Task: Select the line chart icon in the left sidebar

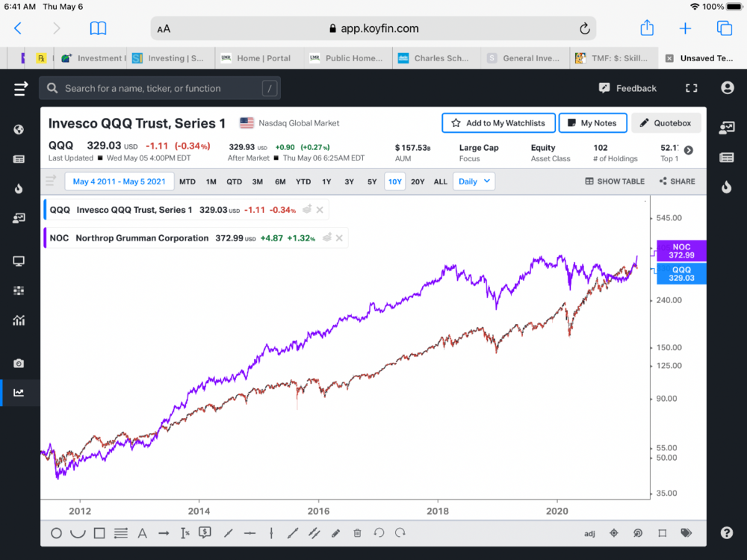Action: pyautogui.click(x=19, y=393)
